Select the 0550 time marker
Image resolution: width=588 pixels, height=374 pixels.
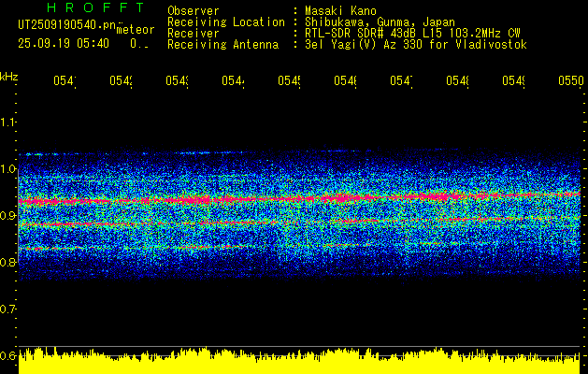coord(571,81)
